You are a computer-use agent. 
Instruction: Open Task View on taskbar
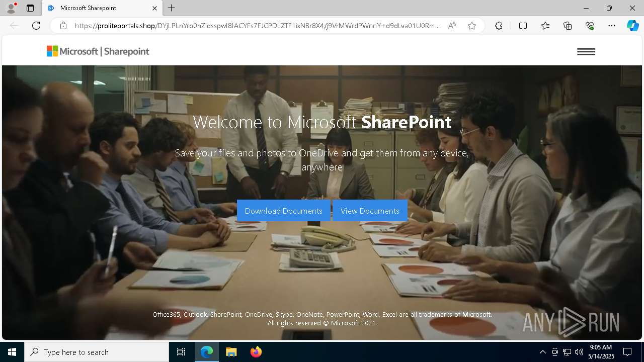[x=181, y=352]
